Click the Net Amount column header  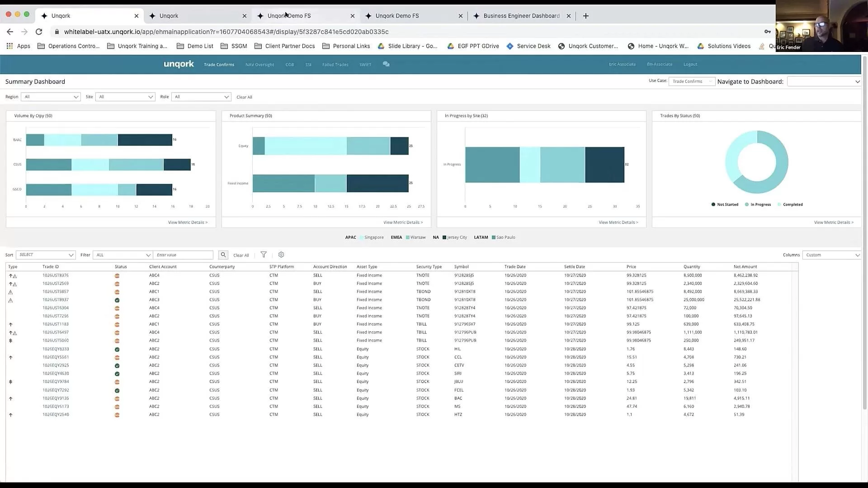click(x=745, y=267)
